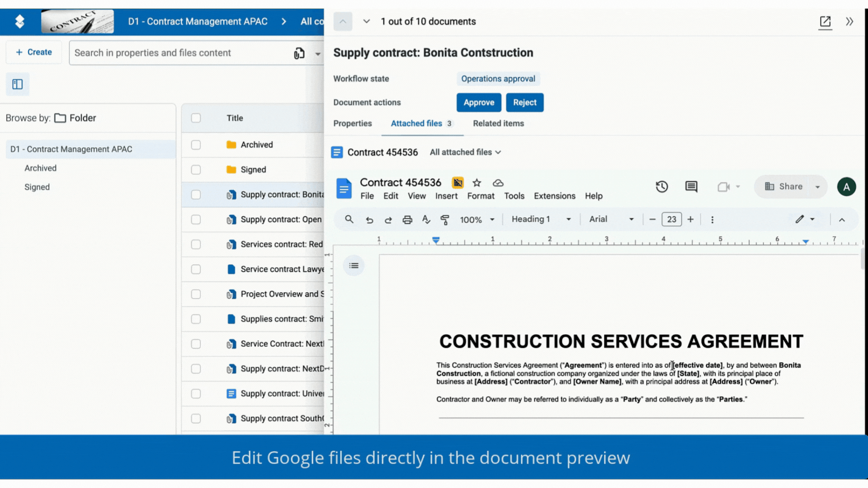Select the Archived folder in tree
The width and height of the screenshot is (868, 488).
pos(41,169)
